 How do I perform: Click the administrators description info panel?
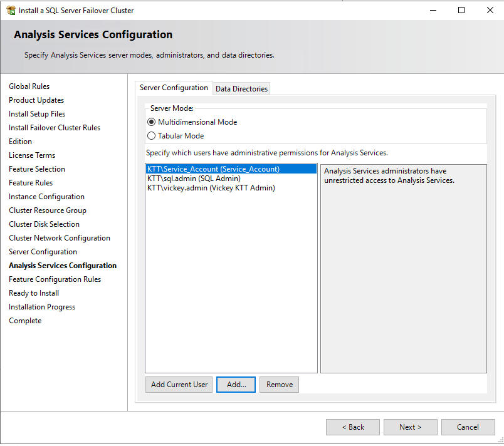tap(404, 269)
